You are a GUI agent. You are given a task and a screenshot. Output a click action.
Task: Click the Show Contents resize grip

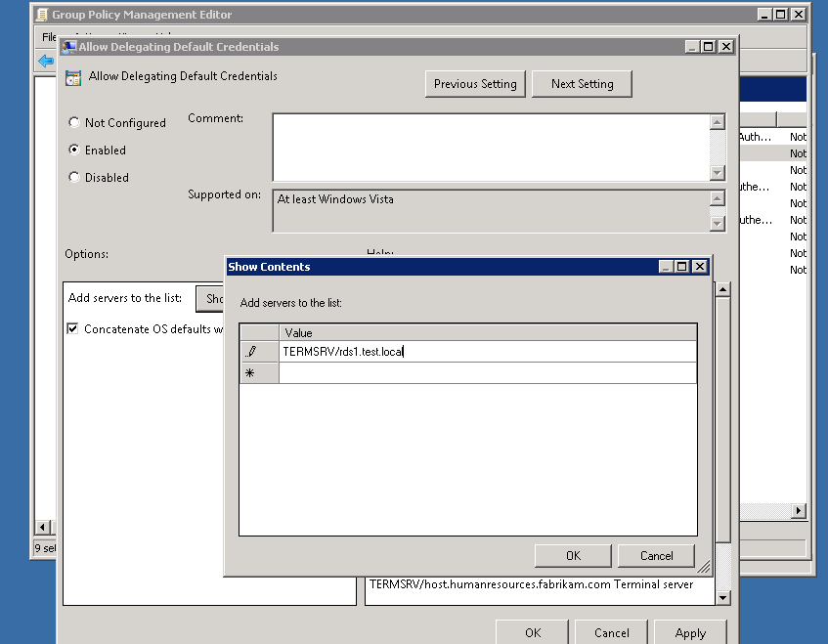coord(704,567)
